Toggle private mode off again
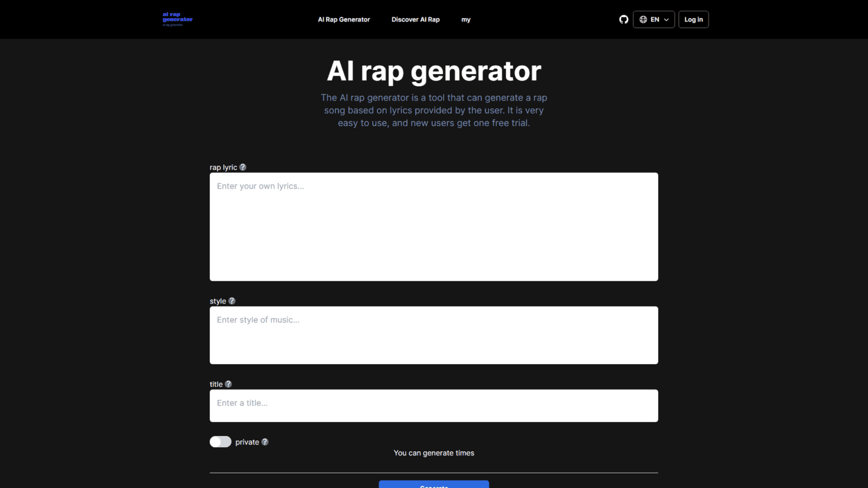Viewport: 868px width, 488px height. coord(220,442)
